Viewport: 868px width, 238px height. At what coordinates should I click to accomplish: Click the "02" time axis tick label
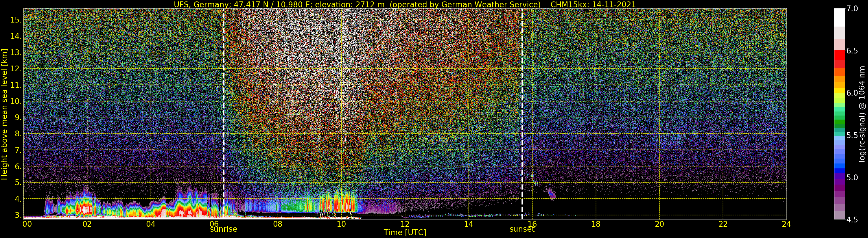[87, 224]
